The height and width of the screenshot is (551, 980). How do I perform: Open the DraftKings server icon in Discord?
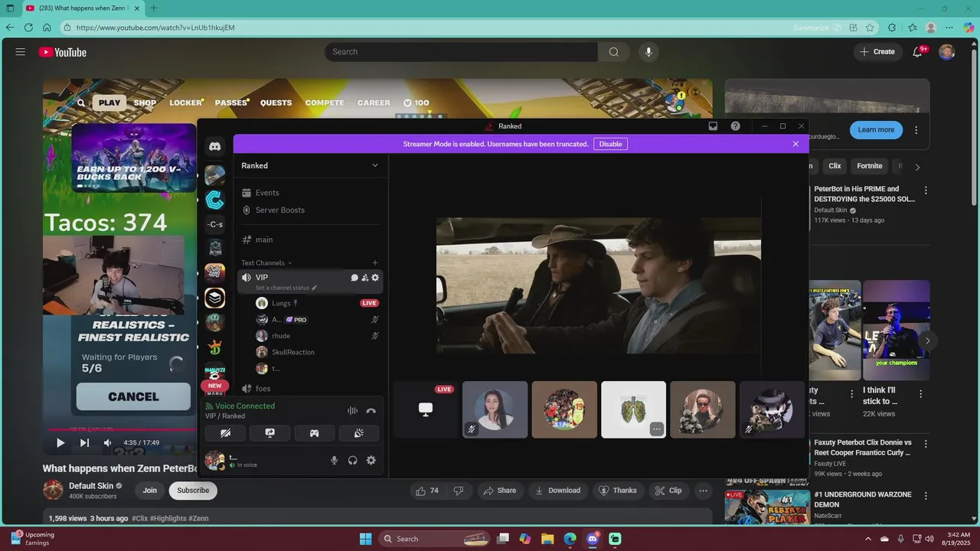(x=215, y=347)
